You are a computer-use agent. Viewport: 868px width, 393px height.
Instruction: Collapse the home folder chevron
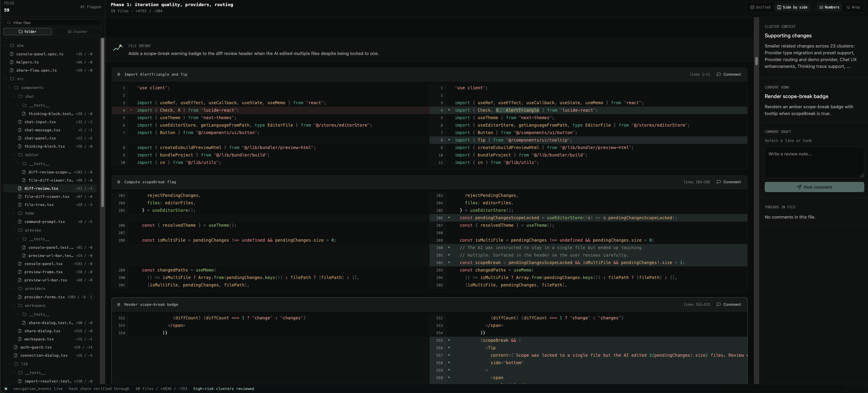[14, 213]
